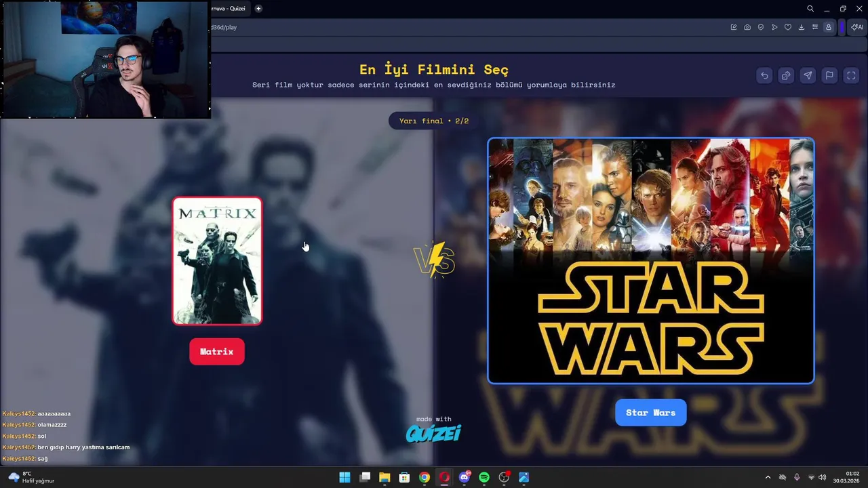Click the blue color swatch beside profile
The image size is (868, 488).
pyautogui.click(x=842, y=27)
